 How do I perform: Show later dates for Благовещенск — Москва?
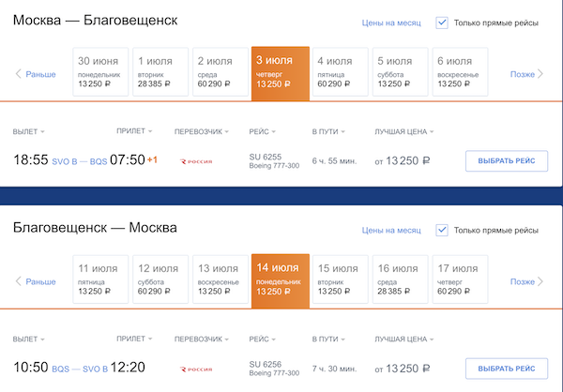click(526, 281)
